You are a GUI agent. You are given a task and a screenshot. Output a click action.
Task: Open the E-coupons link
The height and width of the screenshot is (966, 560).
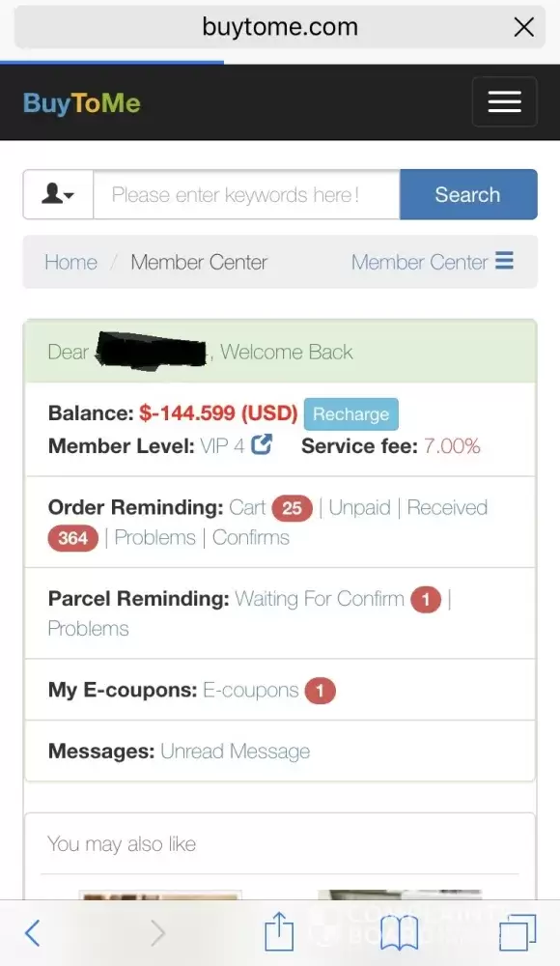pyautogui.click(x=251, y=690)
